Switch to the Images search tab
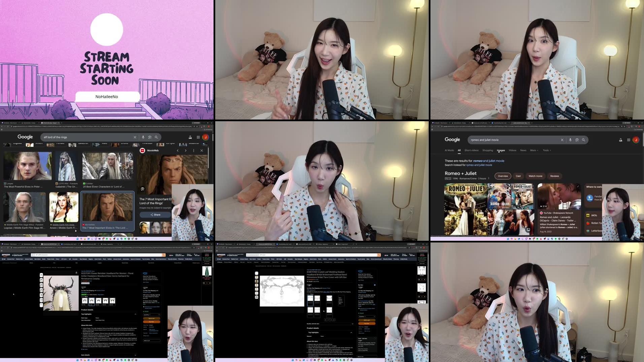The width and height of the screenshot is (644, 362). pos(501,150)
